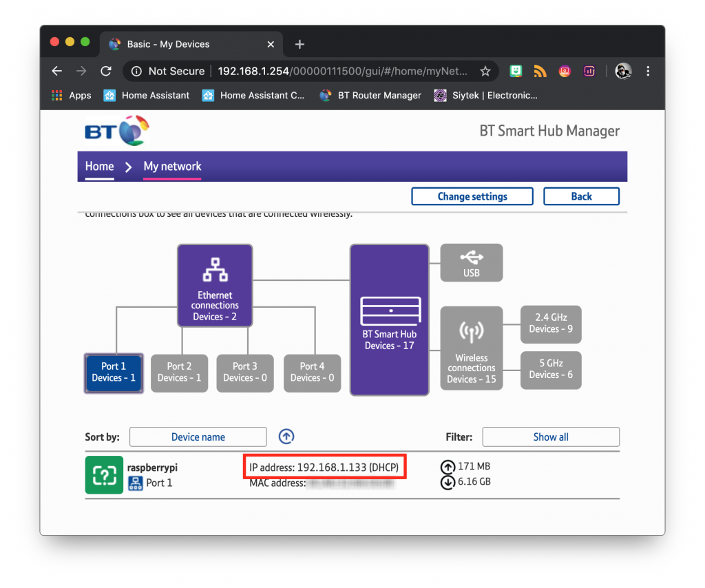Reload the page with the refresh icon

tap(106, 71)
